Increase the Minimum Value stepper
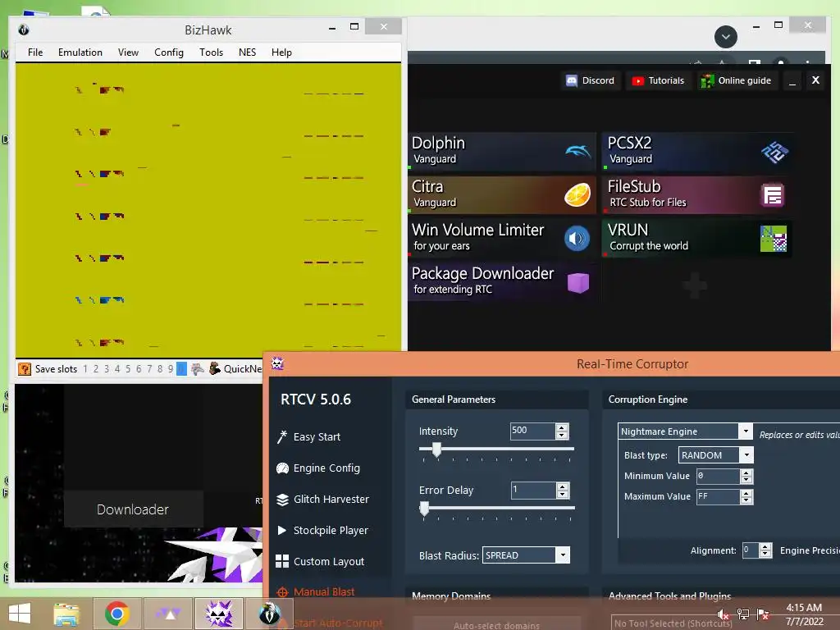The height and width of the screenshot is (630, 840). click(746, 472)
